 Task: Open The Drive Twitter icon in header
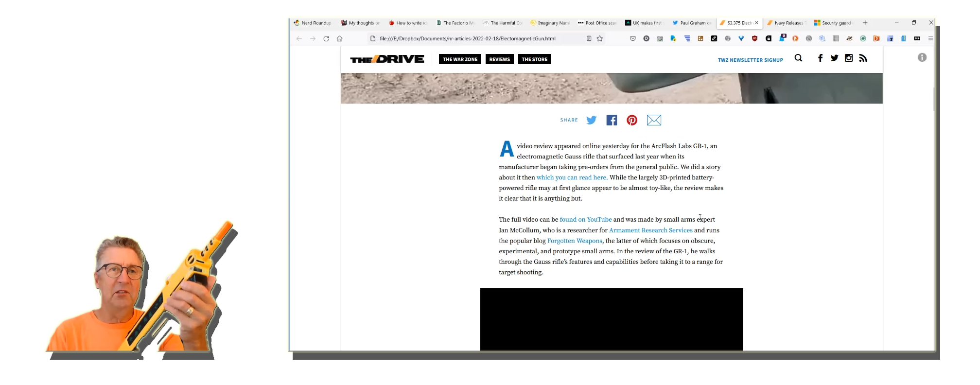834,58
